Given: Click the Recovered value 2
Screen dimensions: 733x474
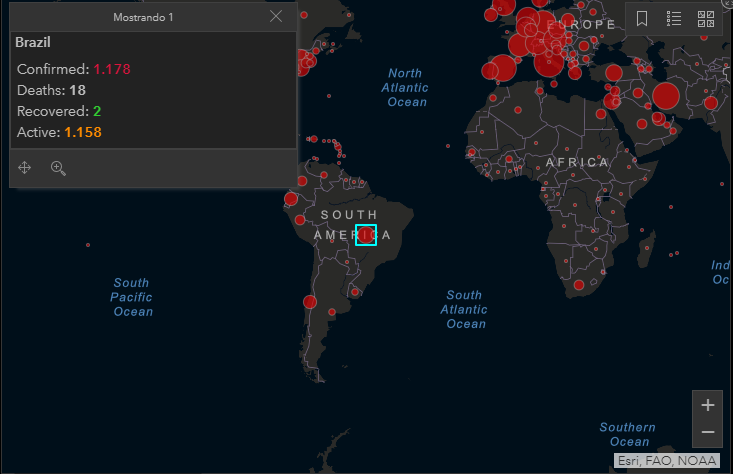Looking at the screenshot, I should tap(97, 111).
